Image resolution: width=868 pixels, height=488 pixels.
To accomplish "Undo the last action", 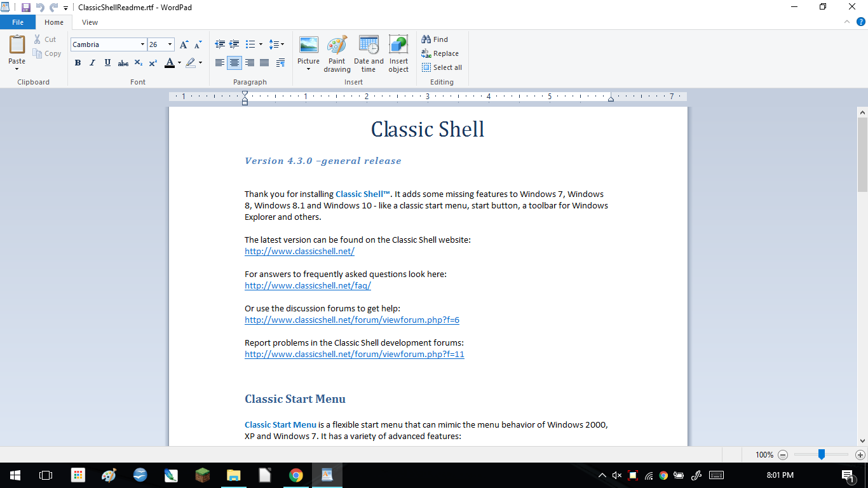I will (x=40, y=8).
